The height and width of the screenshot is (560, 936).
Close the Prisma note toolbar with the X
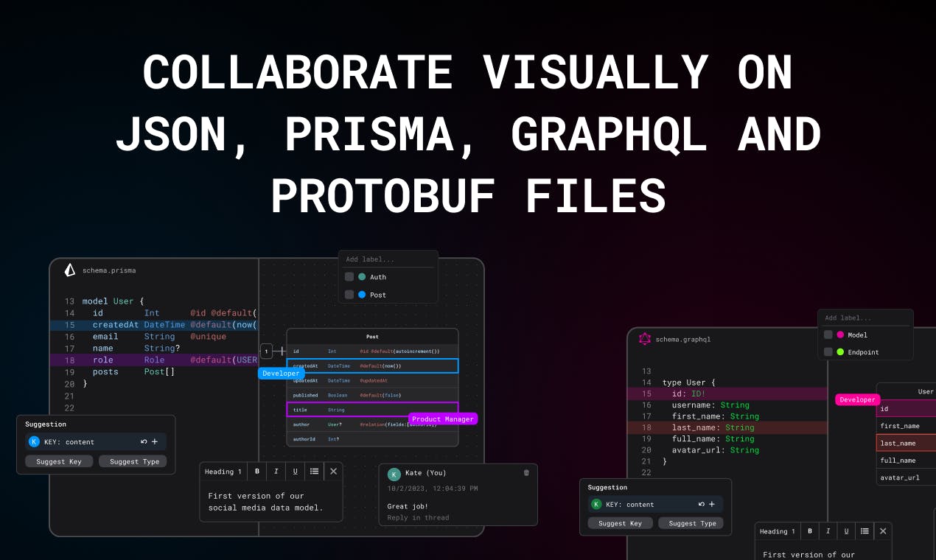pyautogui.click(x=333, y=472)
